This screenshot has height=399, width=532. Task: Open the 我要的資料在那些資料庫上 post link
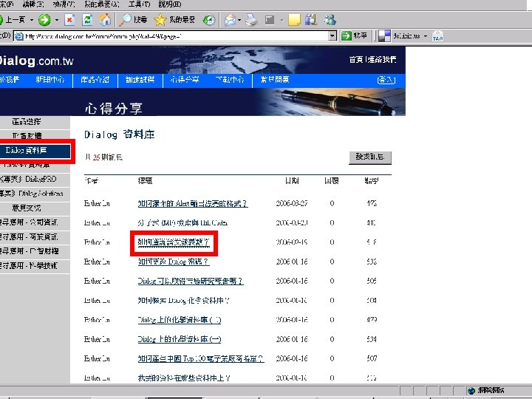click(x=184, y=378)
